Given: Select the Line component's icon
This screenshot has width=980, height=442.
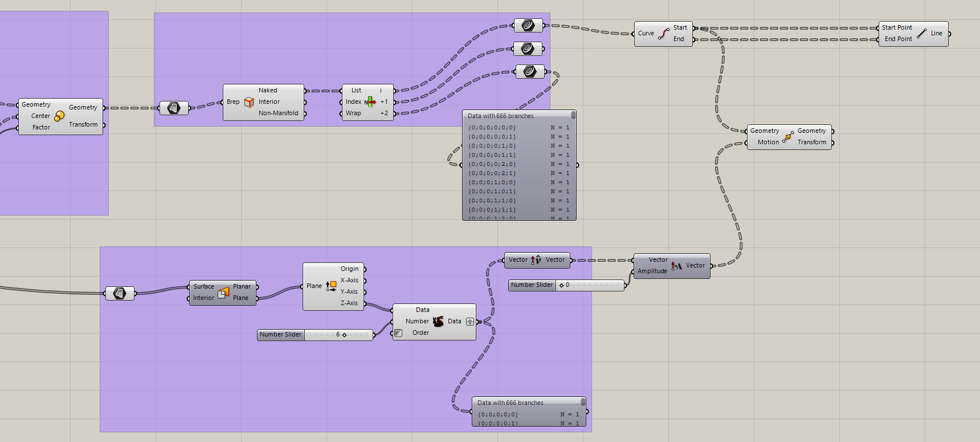Looking at the screenshot, I should tap(921, 34).
